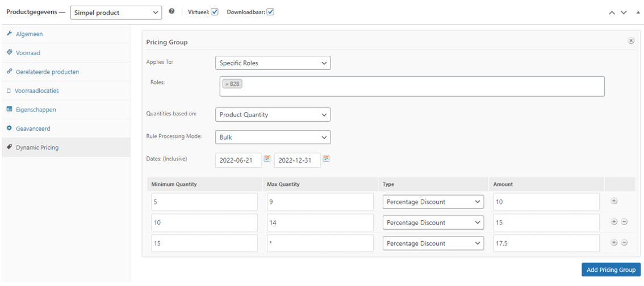The image size is (644, 286).
Task: Click the end date field 2022-12-31
Action: (x=298, y=160)
